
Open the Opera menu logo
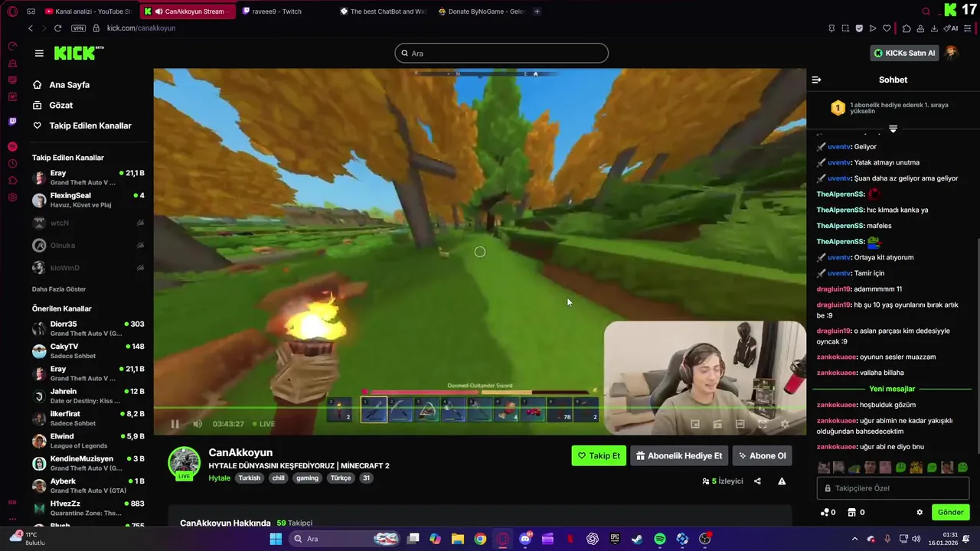[x=12, y=11]
